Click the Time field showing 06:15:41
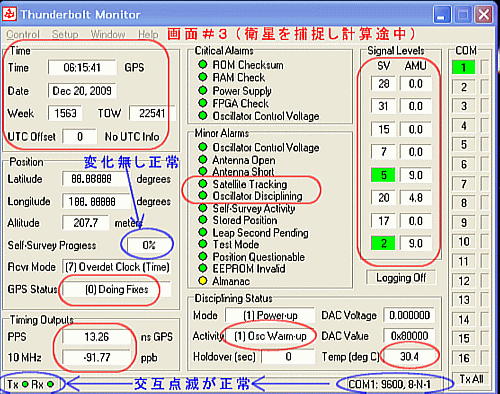This screenshot has height=394, width=500. [x=82, y=68]
